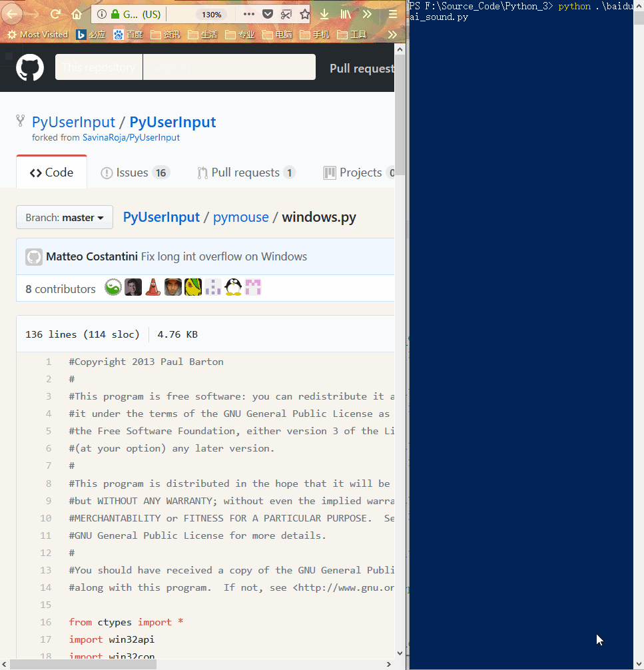The width and height of the screenshot is (644, 670).
Task: Take a screenshot with scissors icon
Action: point(286,14)
